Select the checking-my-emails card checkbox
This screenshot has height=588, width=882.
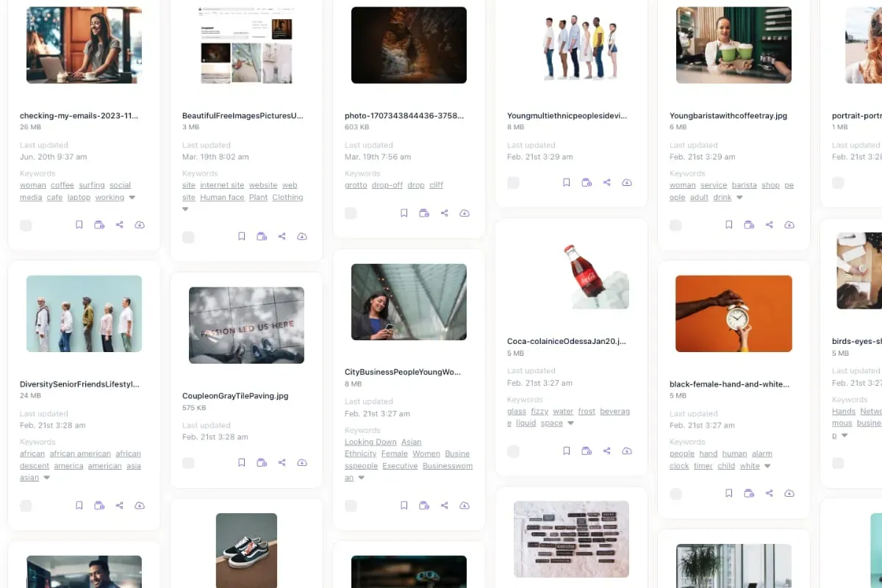click(26, 225)
